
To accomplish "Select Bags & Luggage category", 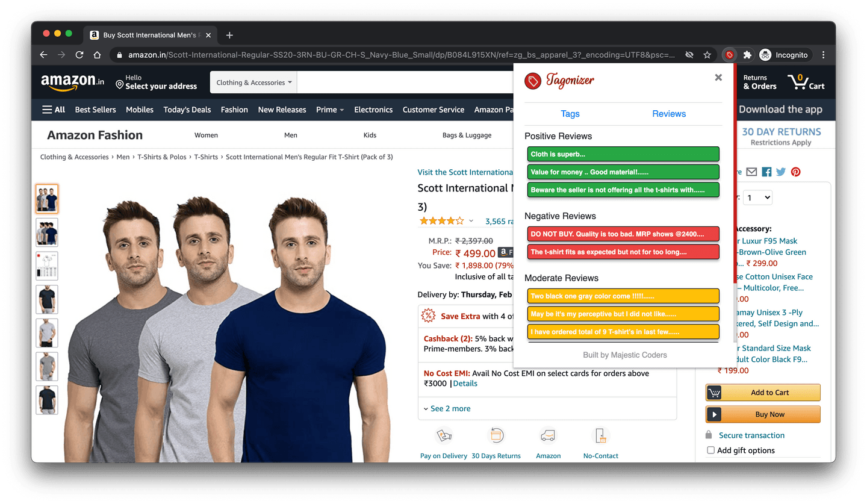I will 467,135.
